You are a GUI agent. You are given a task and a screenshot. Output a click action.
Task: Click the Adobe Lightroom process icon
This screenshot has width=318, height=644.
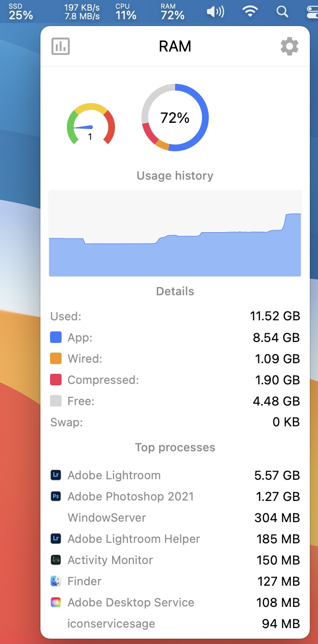pos(56,475)
